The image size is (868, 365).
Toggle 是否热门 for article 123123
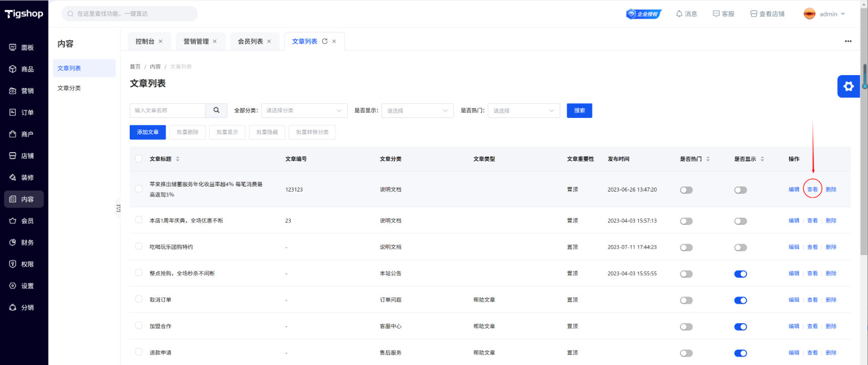[x=686, y=190]
